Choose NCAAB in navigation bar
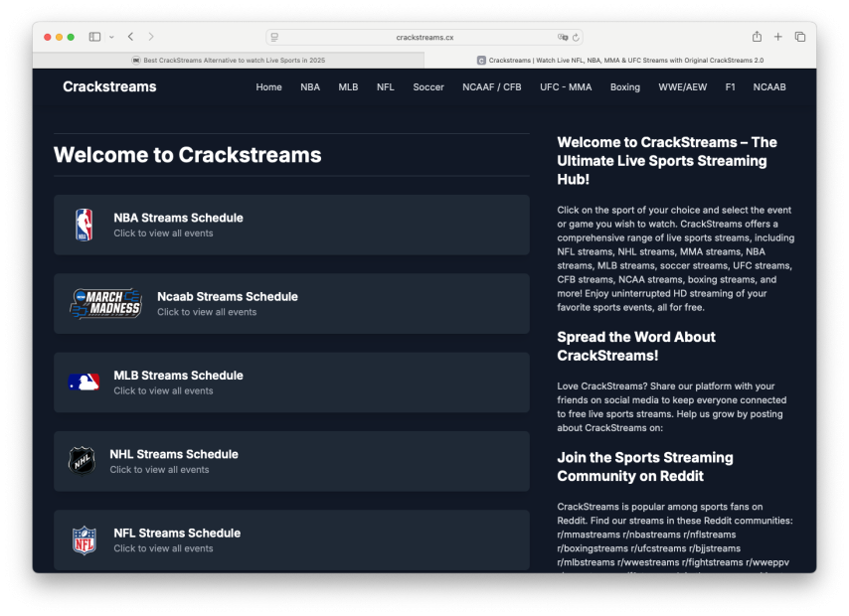Screen dimensions: 849x616 click(x=769, y=87)
